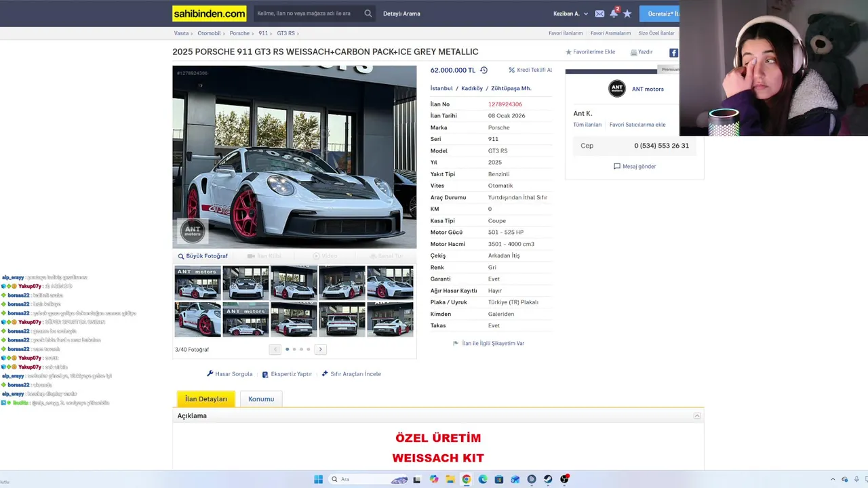Viewport: 868px width, 488px height.
Task: Report listing via İlan ile İlgili Şikayetim Var
Action: pos(489,344)
